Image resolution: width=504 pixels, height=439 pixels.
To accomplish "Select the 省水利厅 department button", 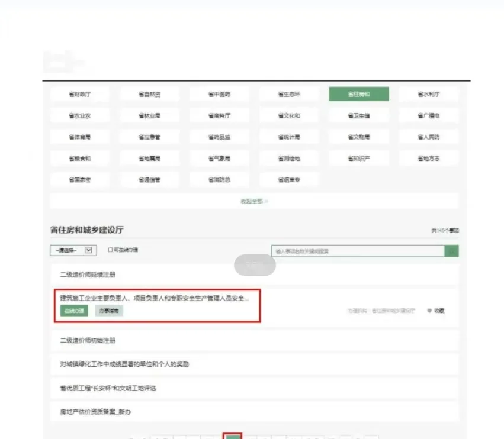I will pos(428,93).
